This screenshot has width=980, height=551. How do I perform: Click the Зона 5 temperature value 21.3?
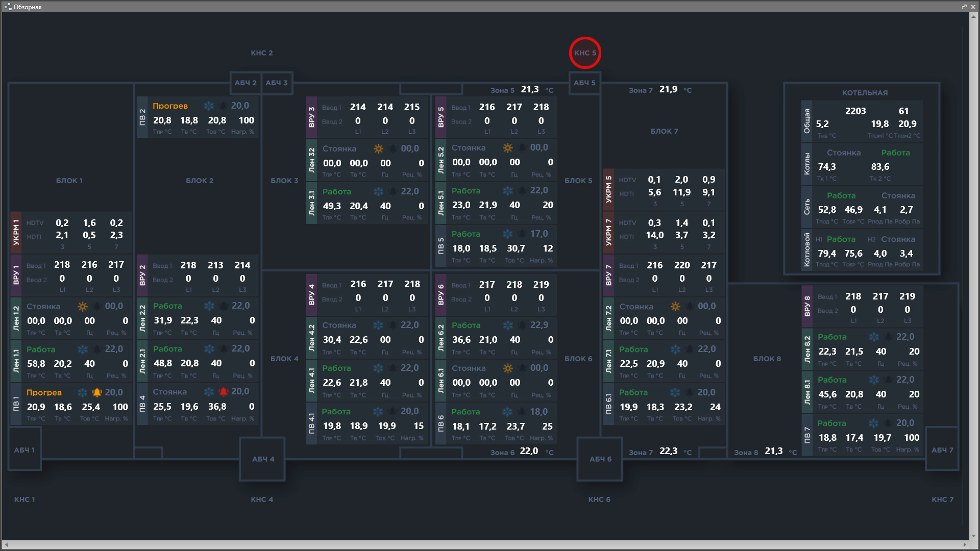tap(532, 89)
